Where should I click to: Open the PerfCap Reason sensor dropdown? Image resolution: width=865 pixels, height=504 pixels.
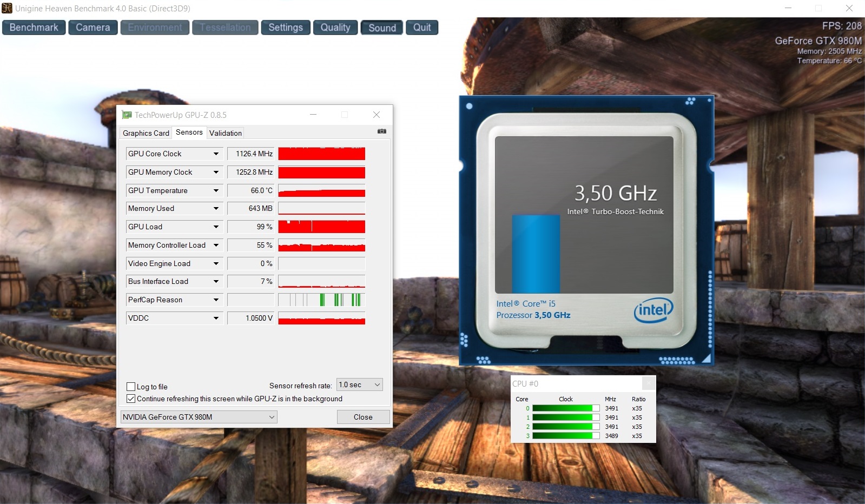[x=216, y=300]
